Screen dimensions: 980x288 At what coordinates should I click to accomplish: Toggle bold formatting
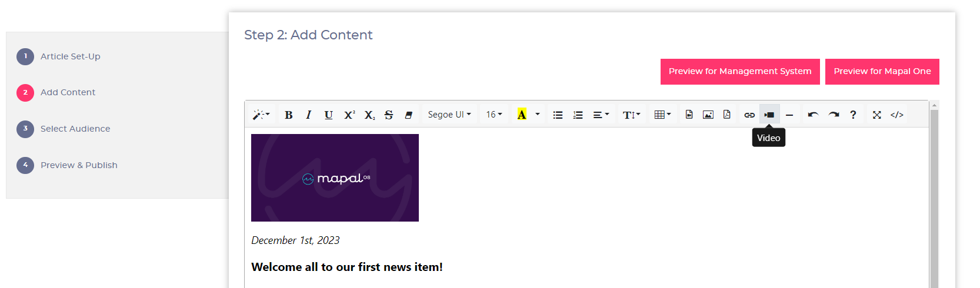[x=289, y=115]
